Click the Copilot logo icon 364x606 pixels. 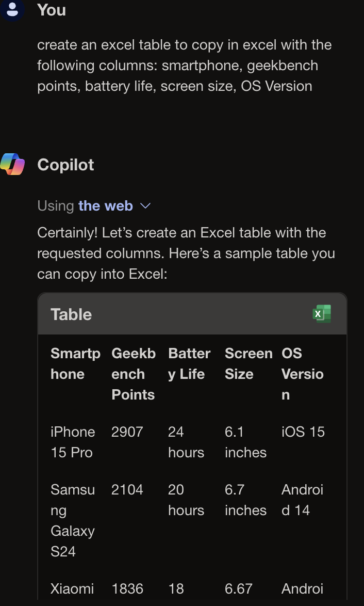tap(12, 164)
